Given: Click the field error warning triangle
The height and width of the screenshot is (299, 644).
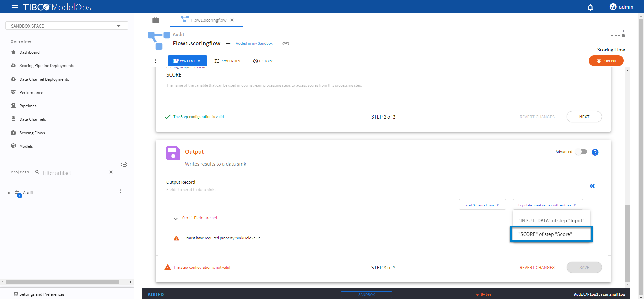Looking at the screenshot, I should (176, 238).
